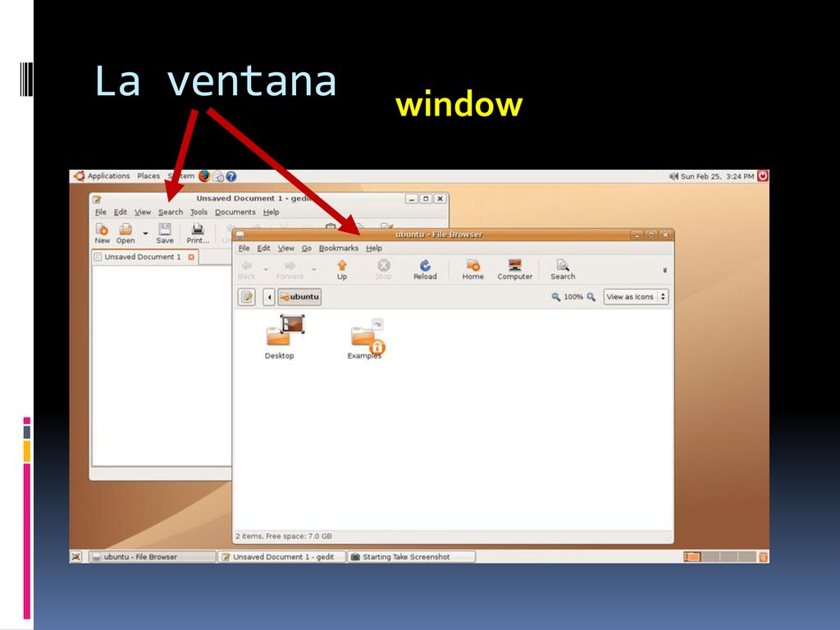Click the Print icon in gedit's toolbar
The image size is (840, 630).
[x=198, y=234]
